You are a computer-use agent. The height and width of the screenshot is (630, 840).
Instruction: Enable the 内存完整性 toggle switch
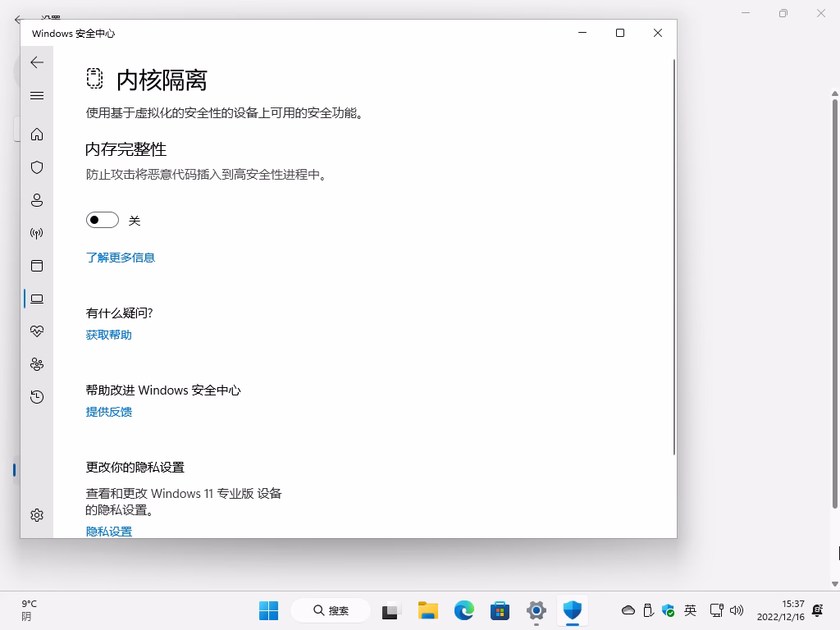point(102,219)
